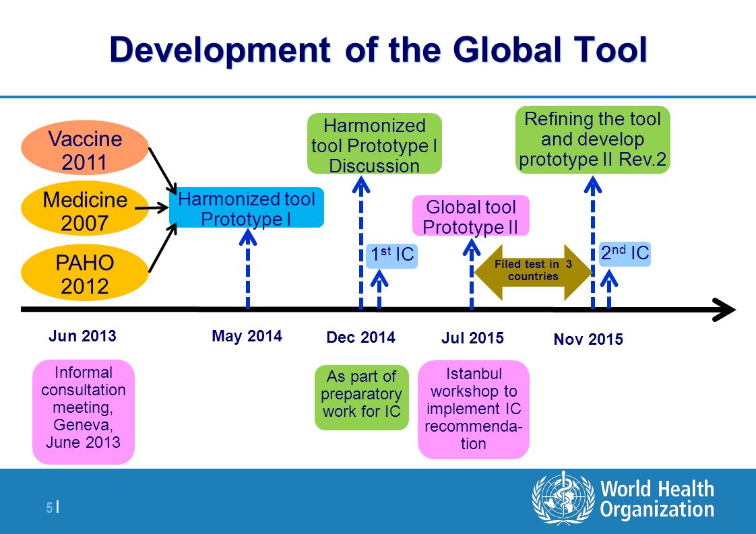Image resolution: width=756 pixels, height=534 pixels.
Task: Select the 'Medicine 2007' oval
Action: click(85, 208)
